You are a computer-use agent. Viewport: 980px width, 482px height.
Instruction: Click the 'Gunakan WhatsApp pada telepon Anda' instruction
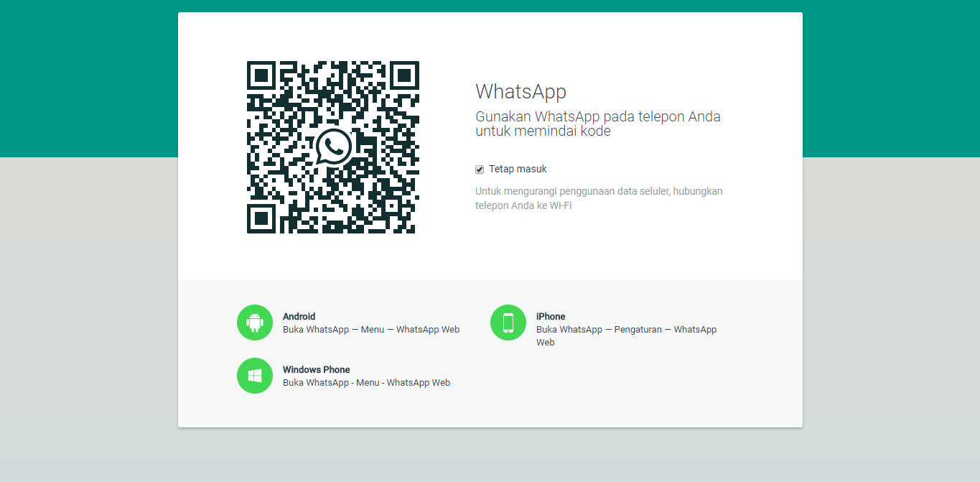click(598, 124)
